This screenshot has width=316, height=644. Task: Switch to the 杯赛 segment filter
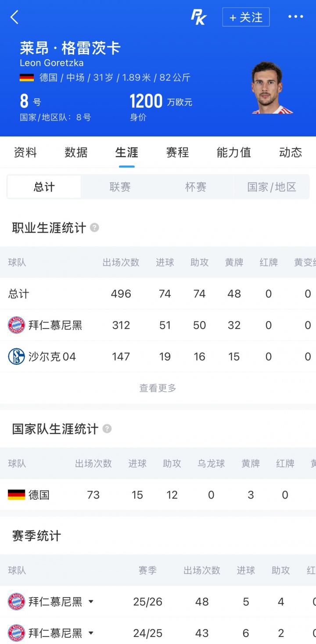196,187
